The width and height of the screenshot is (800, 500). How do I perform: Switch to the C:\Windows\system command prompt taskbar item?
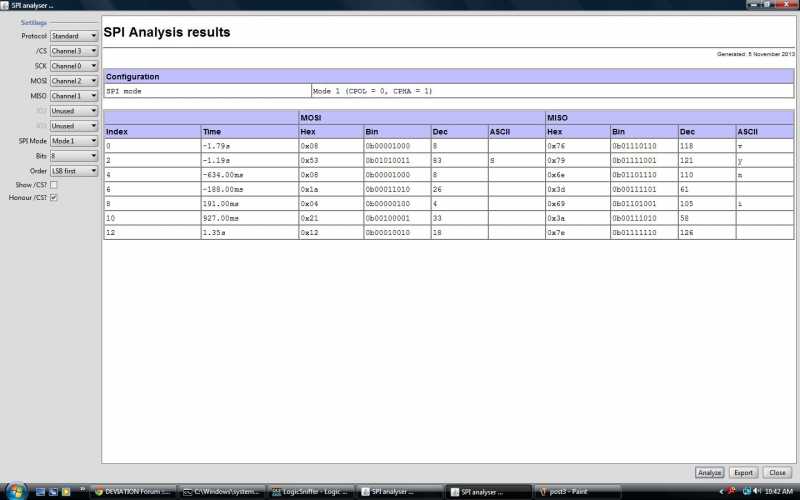tap(223, 492)
